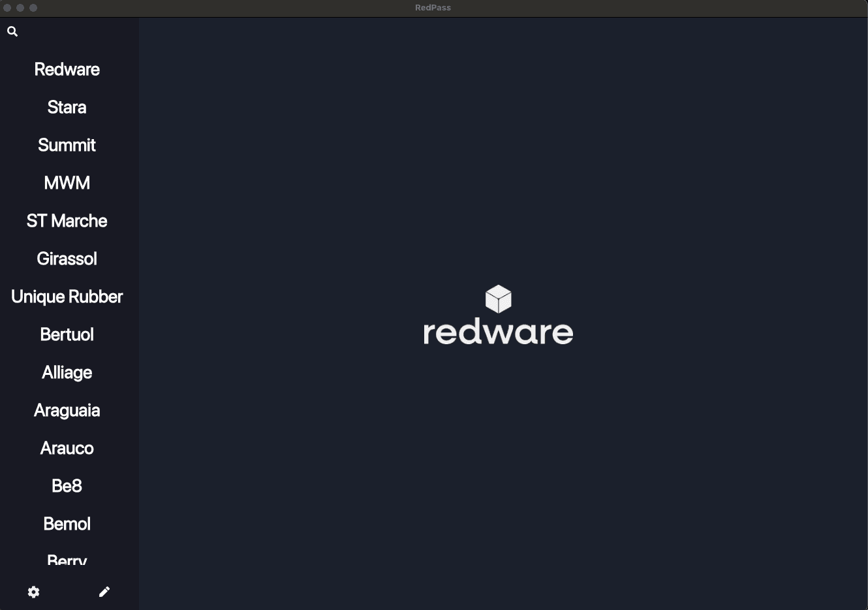Open the Be8 entry

pyautogui.click(x=67, y=486)
